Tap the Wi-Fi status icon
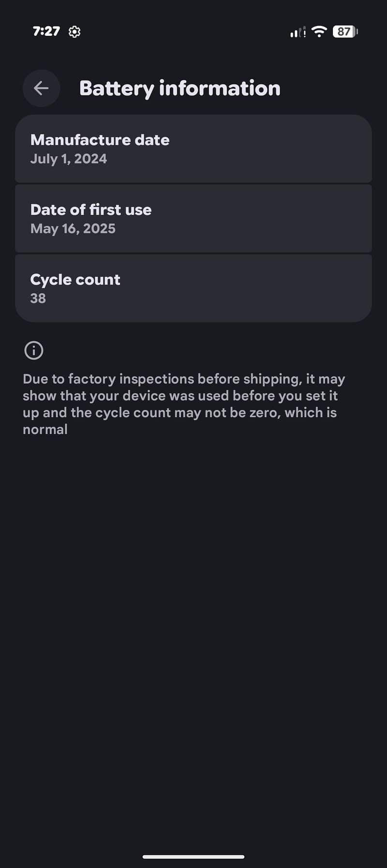The height and width of the screenshot is (868, 387). point(319,32)
